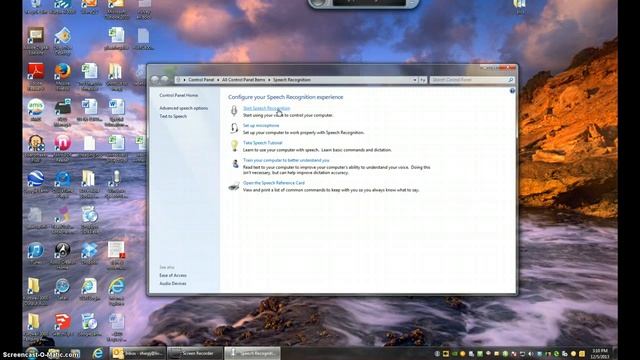Open Audio Devices under See also

[173, 284]
